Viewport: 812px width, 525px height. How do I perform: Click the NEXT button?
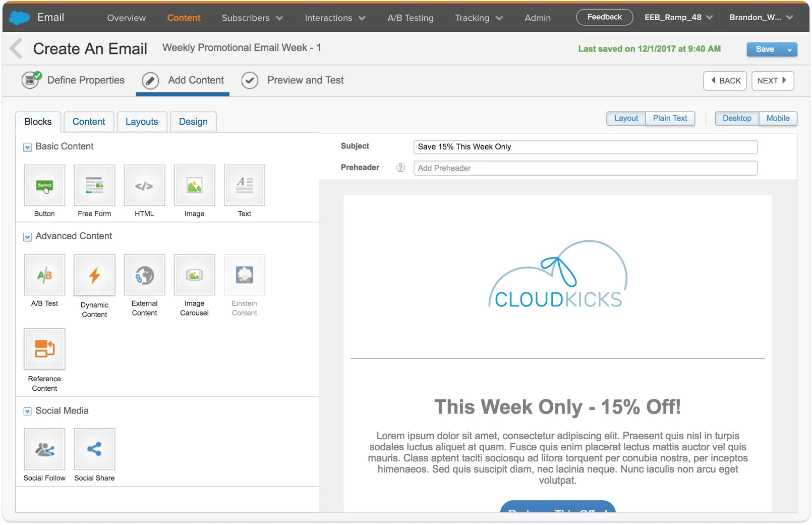click(773, 81)
